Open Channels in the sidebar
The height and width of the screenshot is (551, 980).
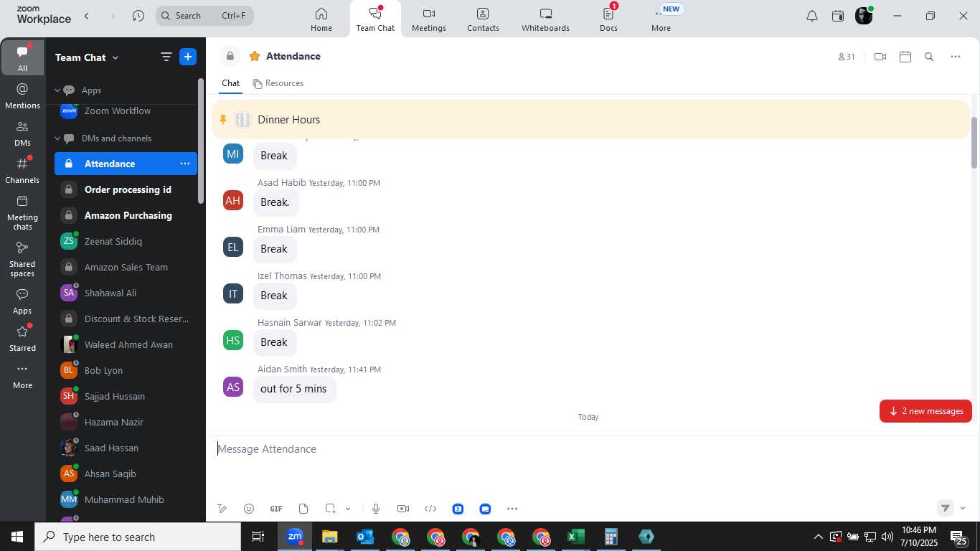[x=22, y=171]
